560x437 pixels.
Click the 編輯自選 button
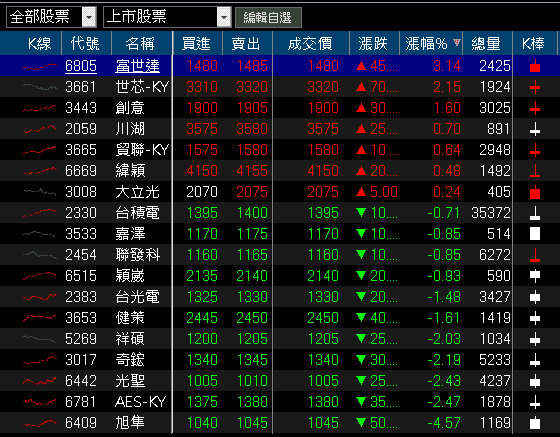click(268, 17)
